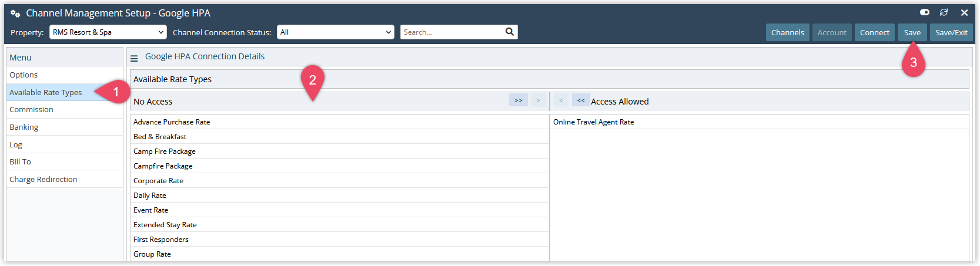Click the hamburger menu icon beside Connection Details
Image resolution: width=980 pixels, height=266 pixels.
click(134, 58)
